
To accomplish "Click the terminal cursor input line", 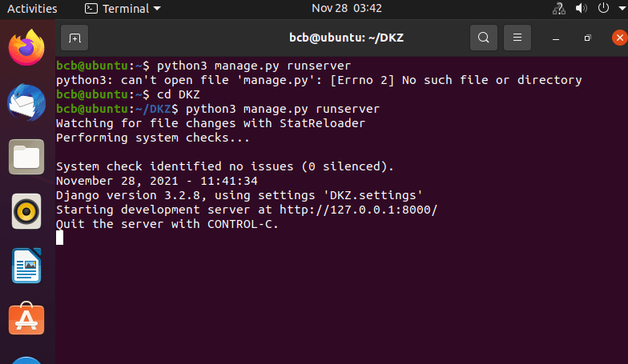I will (59, 238).
